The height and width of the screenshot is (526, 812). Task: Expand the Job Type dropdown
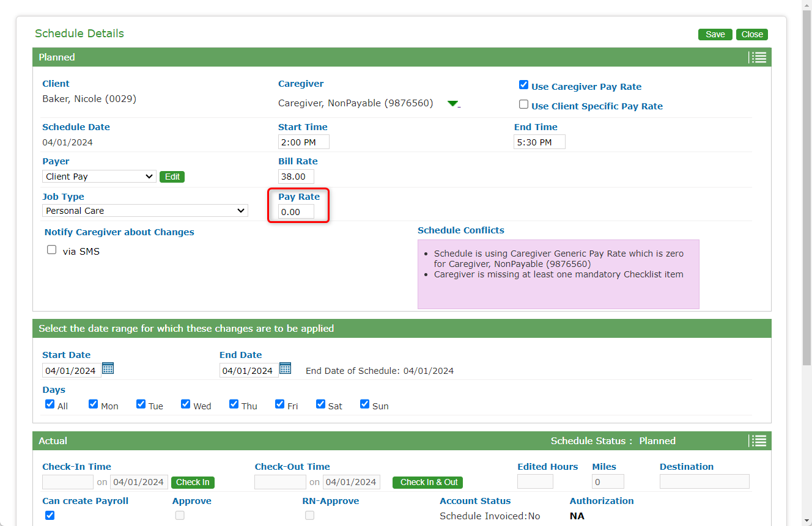pos(146,211)
